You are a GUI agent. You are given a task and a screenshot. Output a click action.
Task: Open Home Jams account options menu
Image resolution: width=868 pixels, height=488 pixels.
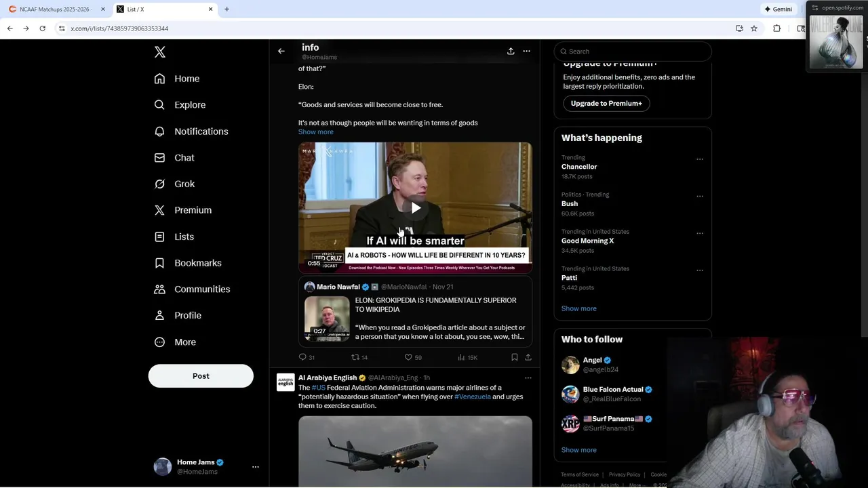[256, 467]
